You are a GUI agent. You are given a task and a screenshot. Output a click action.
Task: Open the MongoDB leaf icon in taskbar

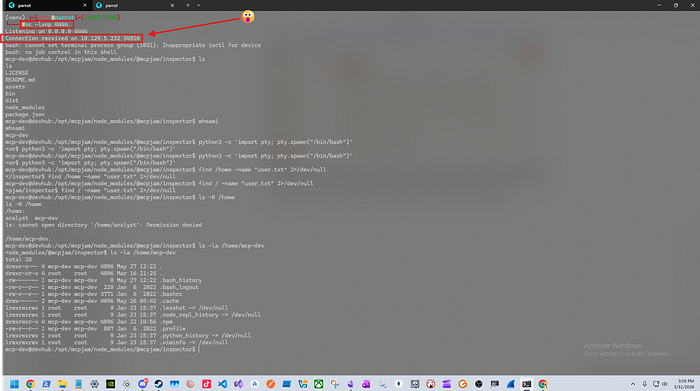399,384
